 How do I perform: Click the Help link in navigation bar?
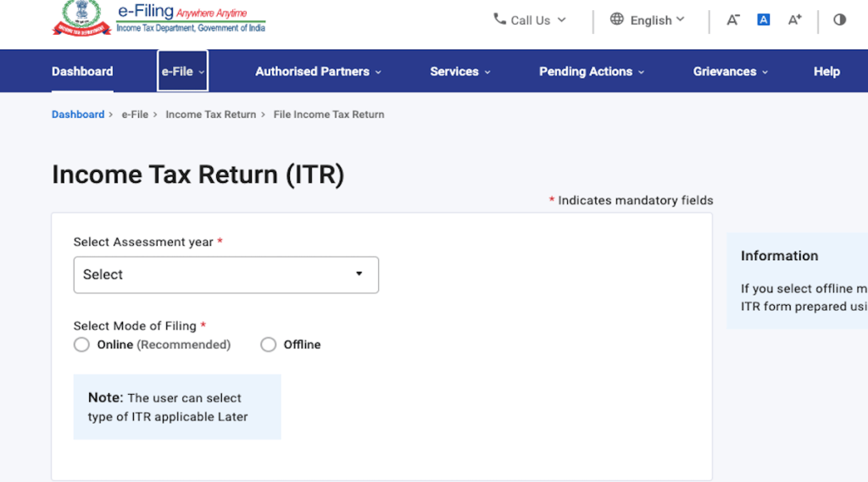click(826, 71)
